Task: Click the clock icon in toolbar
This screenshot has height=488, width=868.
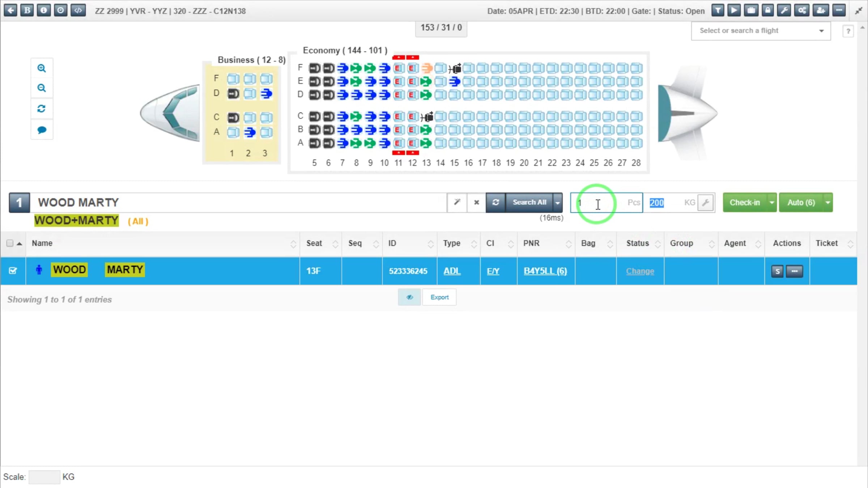Action: 60,10
